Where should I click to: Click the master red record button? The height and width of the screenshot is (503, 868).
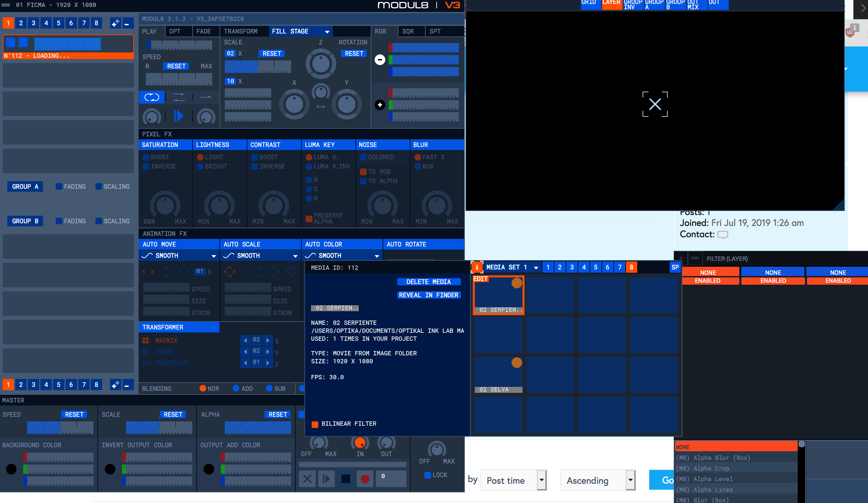(365, 478)
